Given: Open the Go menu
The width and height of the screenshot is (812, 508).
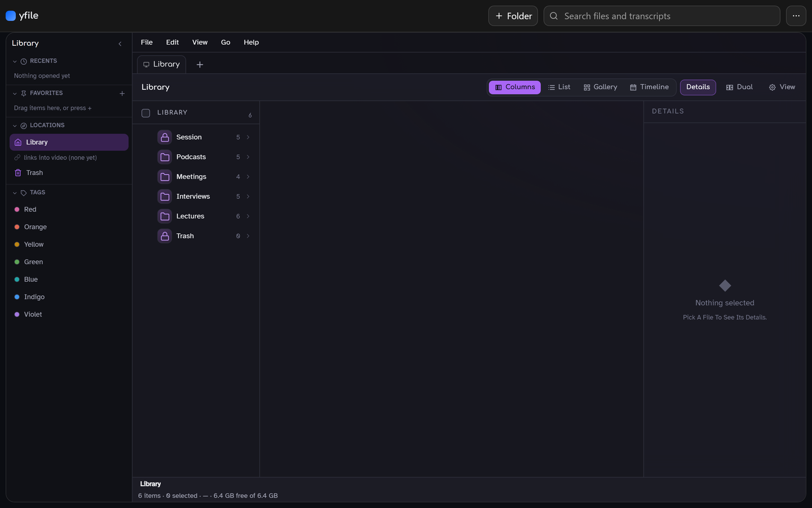Looking at the screenshot, I should point(226,42).
